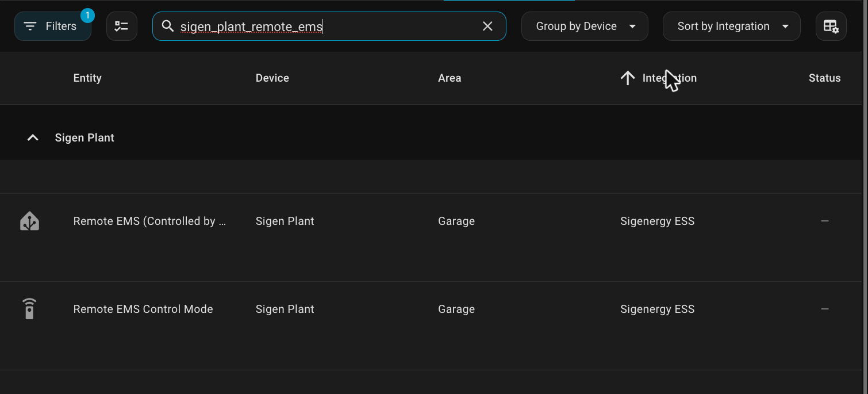
Task: Click the arrow on Group by Device
Action: 632,26
